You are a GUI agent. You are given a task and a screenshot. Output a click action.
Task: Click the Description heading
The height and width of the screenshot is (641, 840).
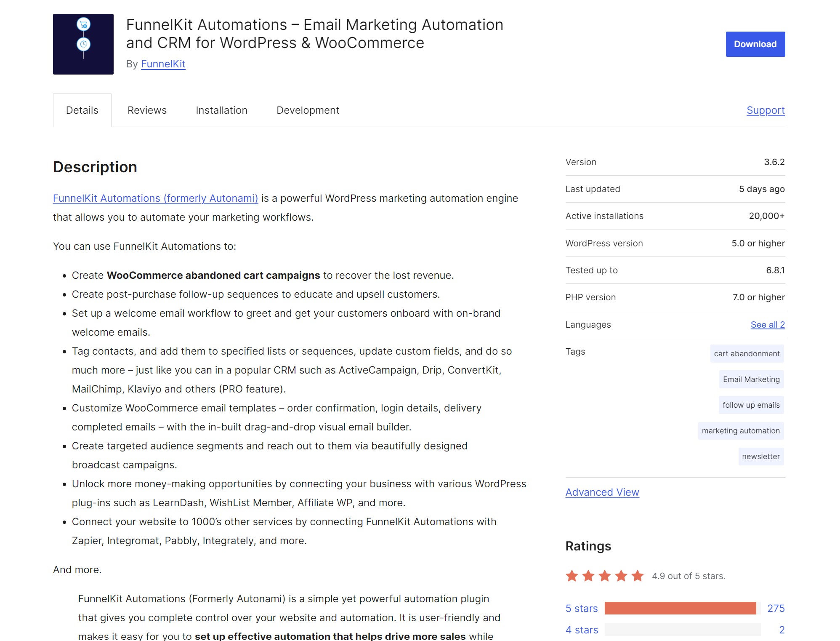[95, 167]
